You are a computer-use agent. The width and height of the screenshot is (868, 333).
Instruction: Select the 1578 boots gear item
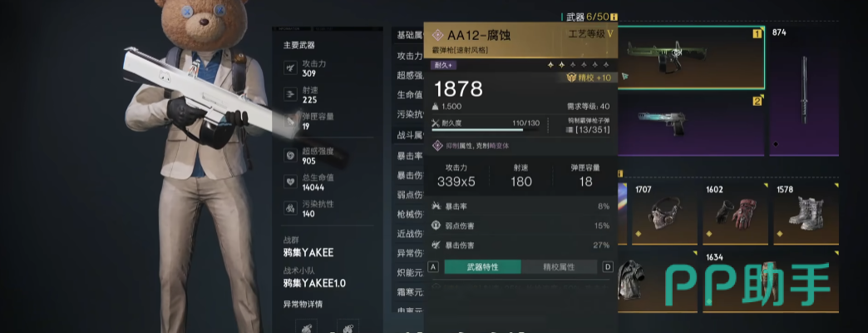(806, 213)
